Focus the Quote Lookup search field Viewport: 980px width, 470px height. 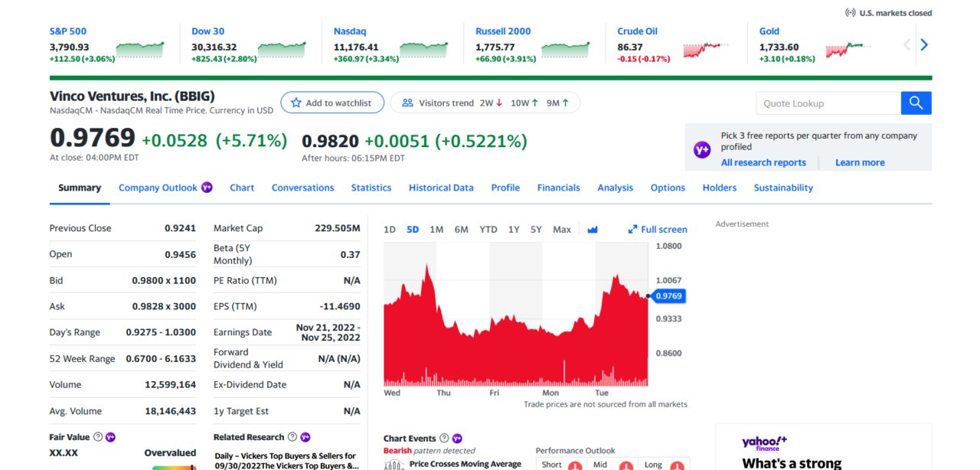828,103
